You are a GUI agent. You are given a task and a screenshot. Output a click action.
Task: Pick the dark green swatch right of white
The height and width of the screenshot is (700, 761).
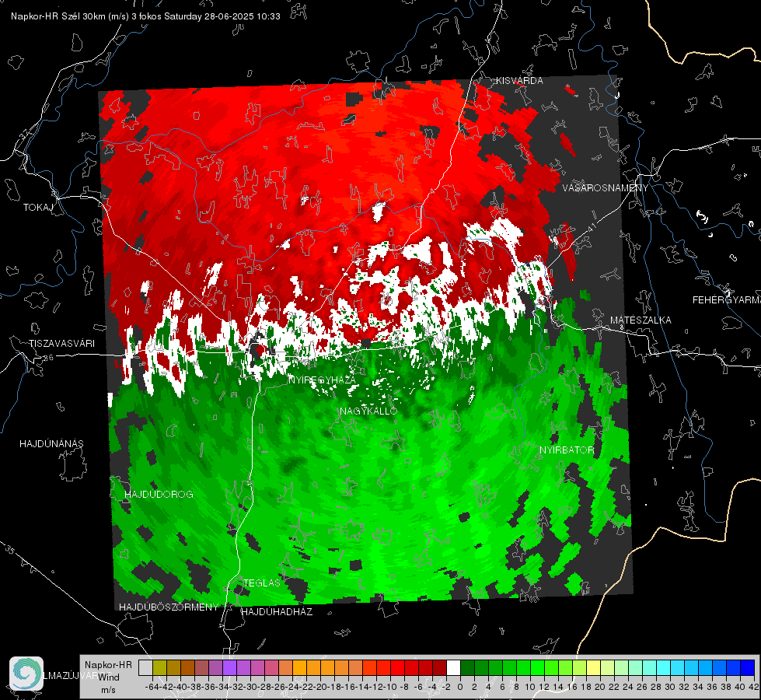pyautogui.click(x=467, y=668)
